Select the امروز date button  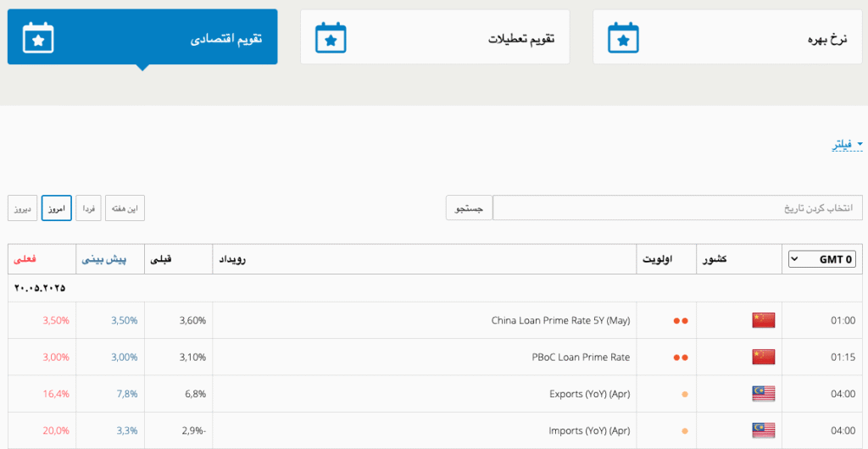point(57,208)
